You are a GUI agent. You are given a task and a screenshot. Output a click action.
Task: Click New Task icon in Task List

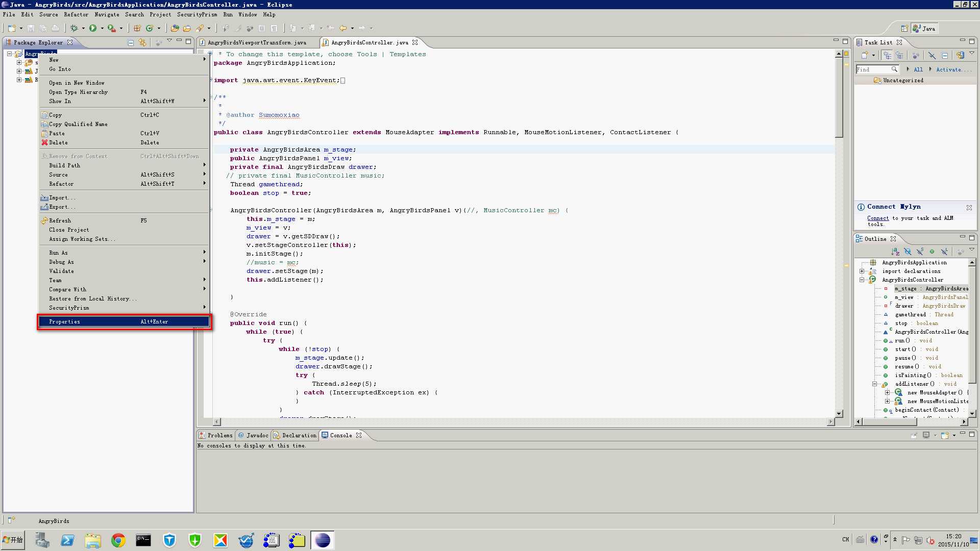coord(865,55)
